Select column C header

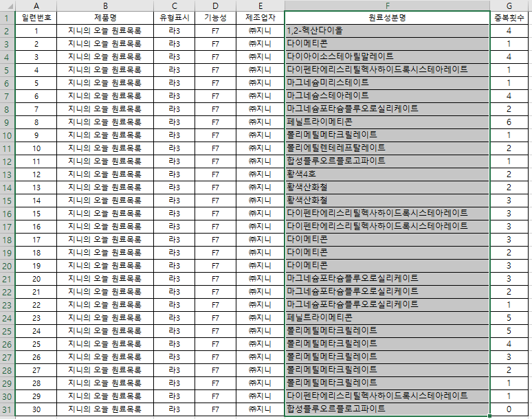(174, 5)
